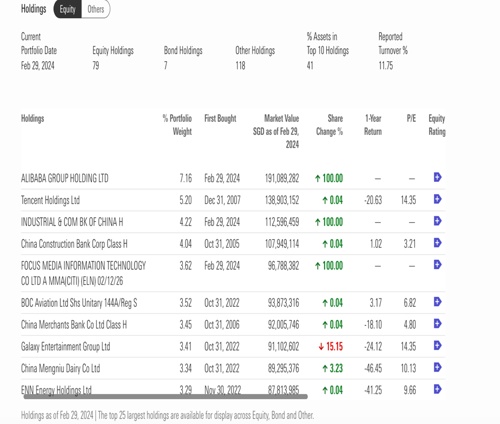Open equity rating icon for Industrial & Com BK
Image resolution: width=500 pixels, height=424 pixels.
coord(437,221)
